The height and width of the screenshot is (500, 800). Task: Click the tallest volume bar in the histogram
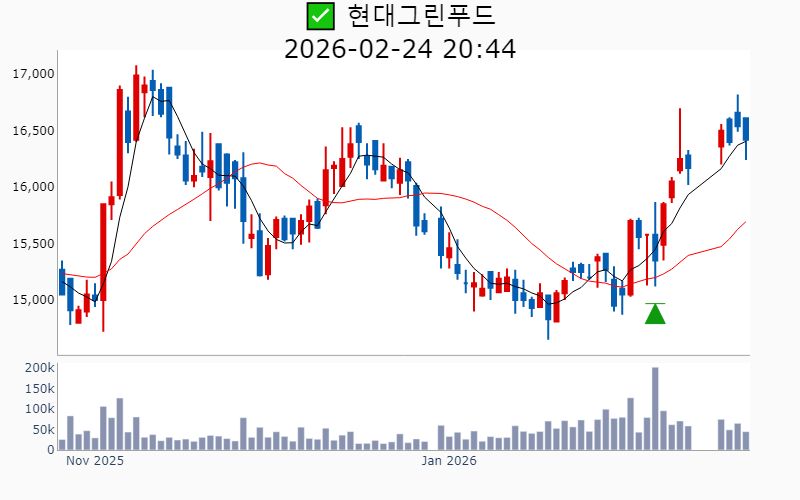click(655, 410)
